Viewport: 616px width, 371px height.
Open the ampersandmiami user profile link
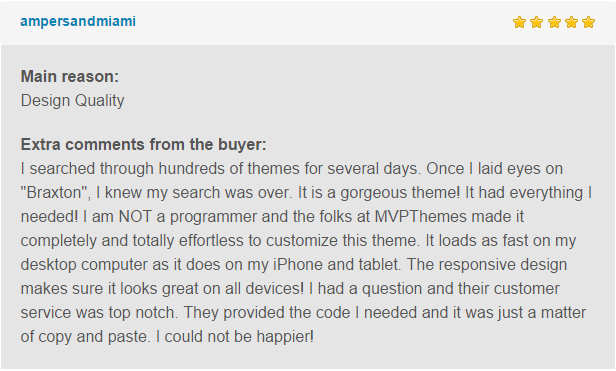point(78,21)
